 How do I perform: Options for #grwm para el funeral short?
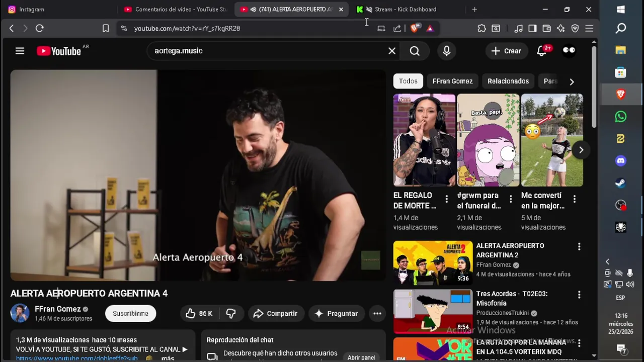click(x=511, y=199)
